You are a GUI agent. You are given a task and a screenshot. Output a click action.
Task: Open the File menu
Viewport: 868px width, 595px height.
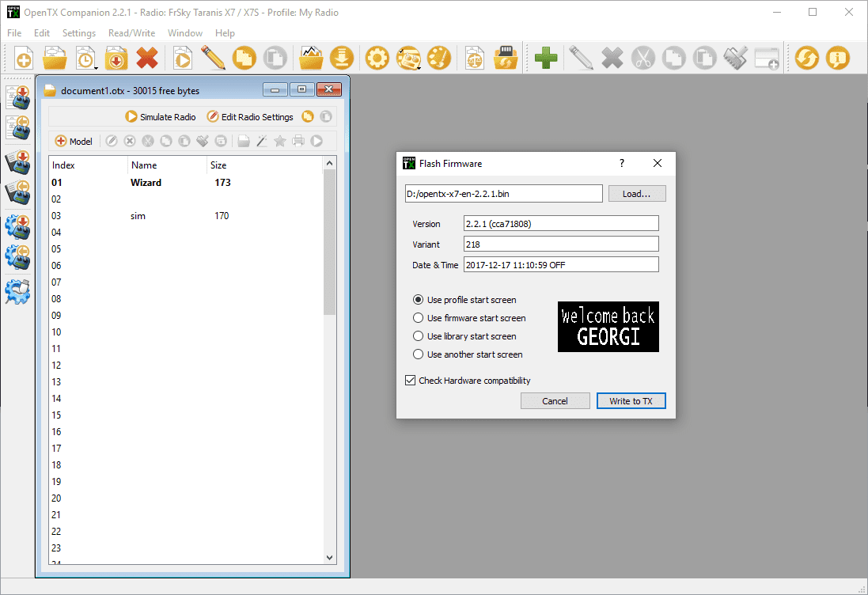14,33
